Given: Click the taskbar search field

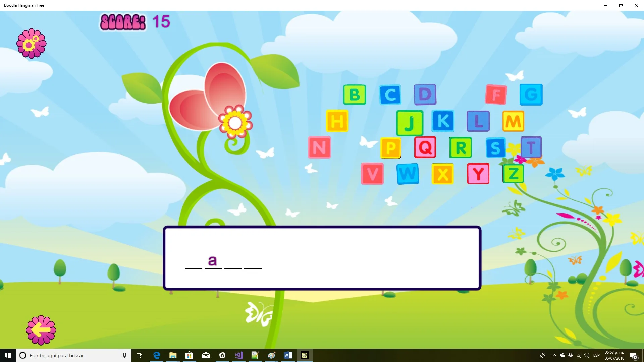Looking at the screenshot, I should click(74, 355).
